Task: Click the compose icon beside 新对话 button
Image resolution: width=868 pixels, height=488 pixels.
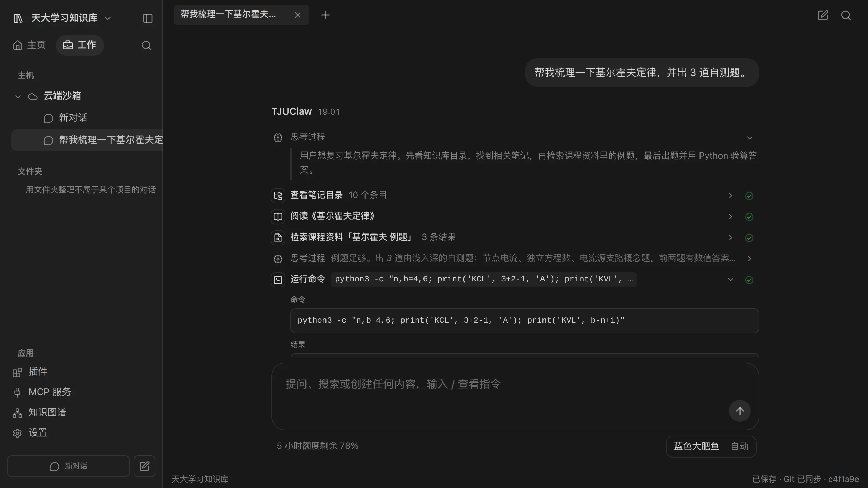Action: click(x=144, y=466)
